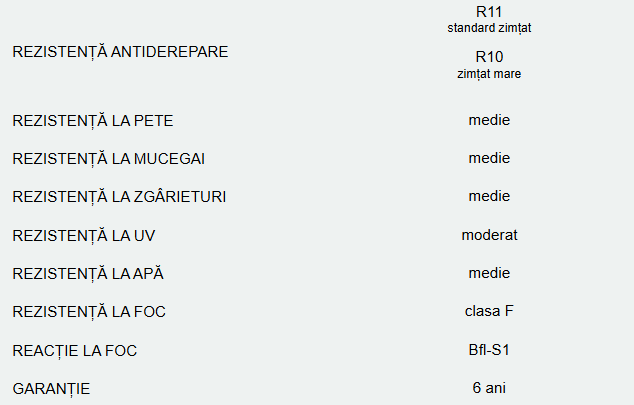Select 'medie' value in the ZGÂRIETURI row
The width and height of the screenshot is (634, 405).
[x=489, y=197]
